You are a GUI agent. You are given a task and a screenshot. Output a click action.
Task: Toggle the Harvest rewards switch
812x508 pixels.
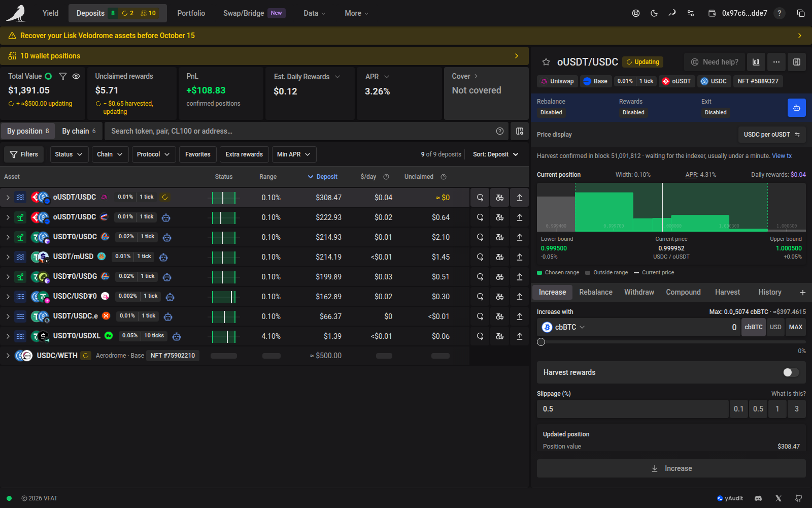791,372
